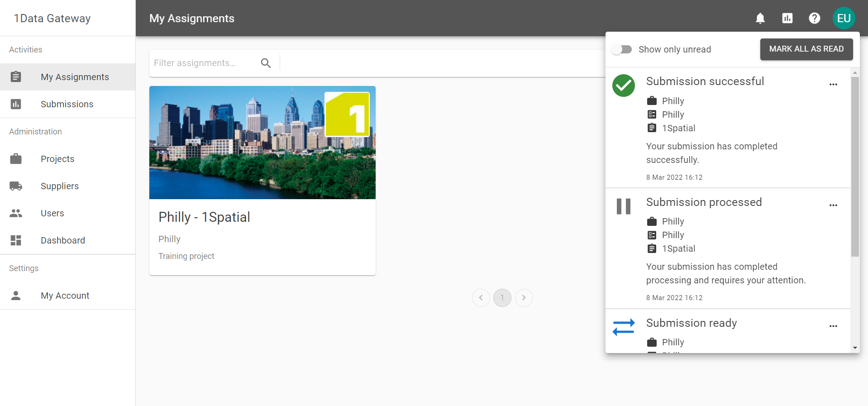
Task: Open the EU user avatar menu
Action: (844, 18)
